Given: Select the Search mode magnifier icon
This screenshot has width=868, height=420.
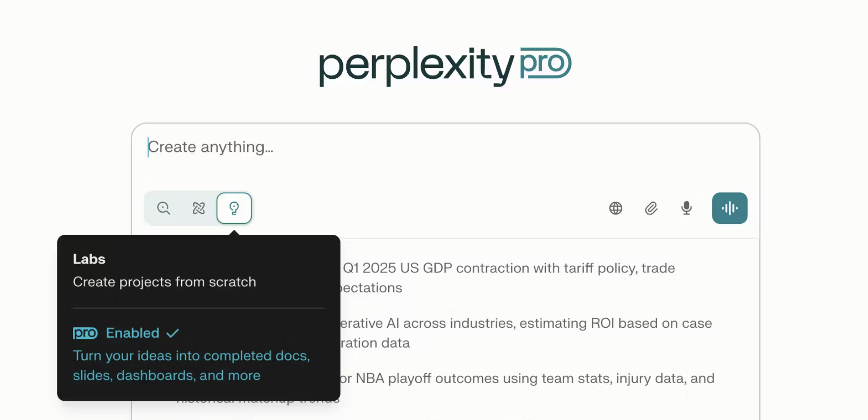Looking at the screenshot, I should pyautogui.click(x=164, y=208).
